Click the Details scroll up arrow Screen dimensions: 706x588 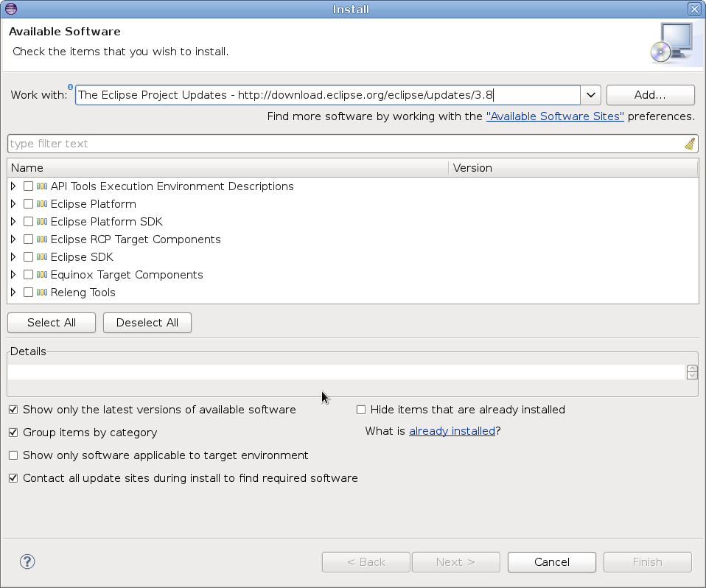coord(692,368)
